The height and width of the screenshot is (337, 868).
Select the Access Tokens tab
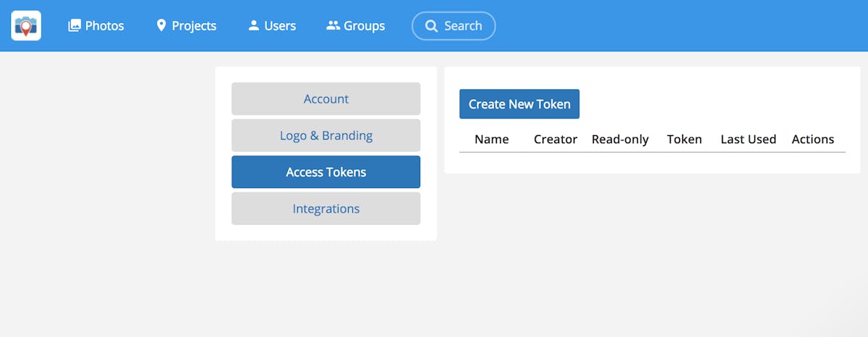click(x=325, y=172)
